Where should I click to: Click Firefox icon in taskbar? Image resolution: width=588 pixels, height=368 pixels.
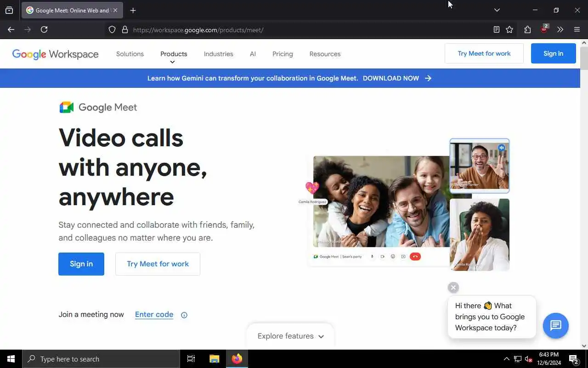237,359
